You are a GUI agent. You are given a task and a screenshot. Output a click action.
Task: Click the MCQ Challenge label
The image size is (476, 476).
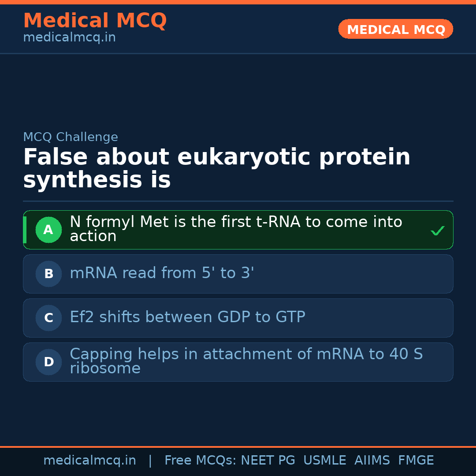pos(71,137)
